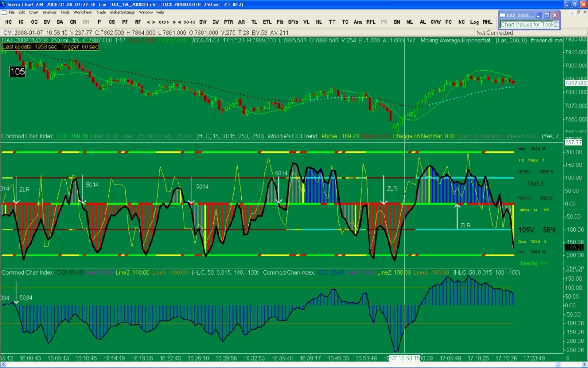Click the RPL toolbar button
The height and width of the screenshot is (368, 588).
(x=371, y=22)
